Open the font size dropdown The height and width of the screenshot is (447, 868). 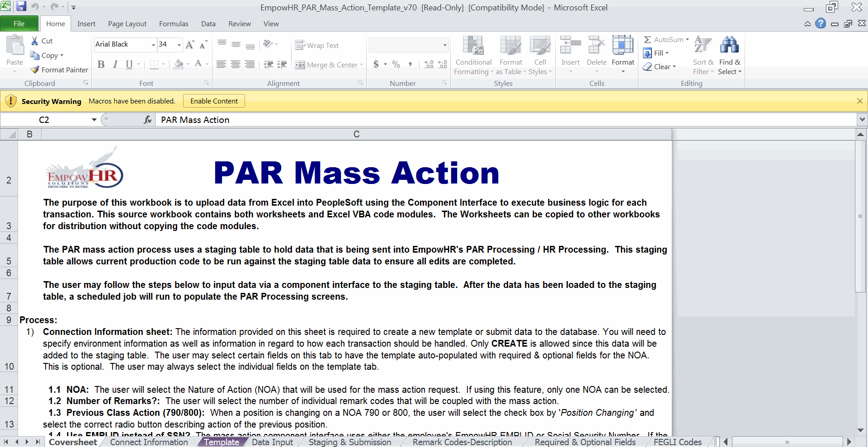pyautogui.click(x=179, y=44)
